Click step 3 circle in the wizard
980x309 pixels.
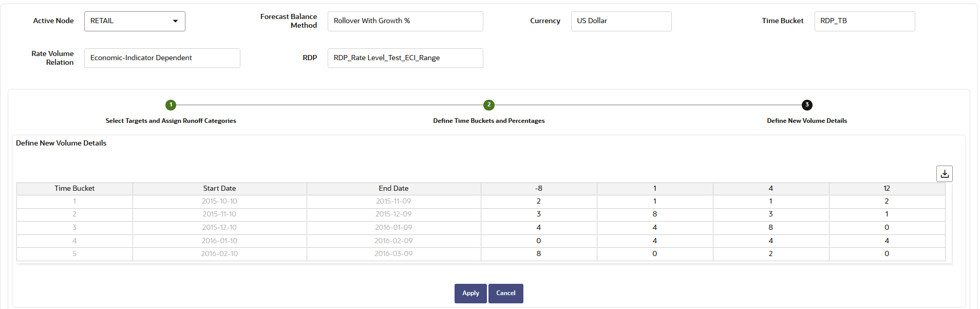pos(807,105)
